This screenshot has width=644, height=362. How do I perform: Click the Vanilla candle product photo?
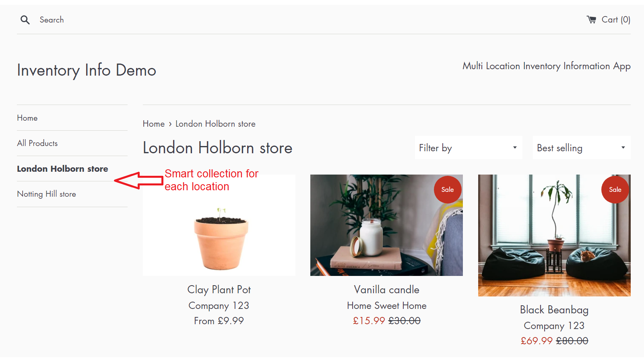[x=386, y=225]
